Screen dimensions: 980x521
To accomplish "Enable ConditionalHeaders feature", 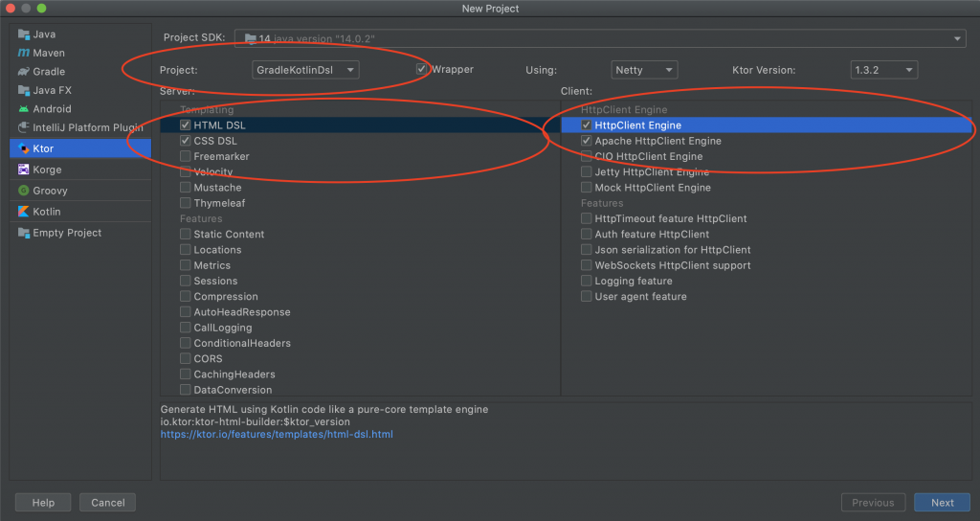I will point(185,343).
